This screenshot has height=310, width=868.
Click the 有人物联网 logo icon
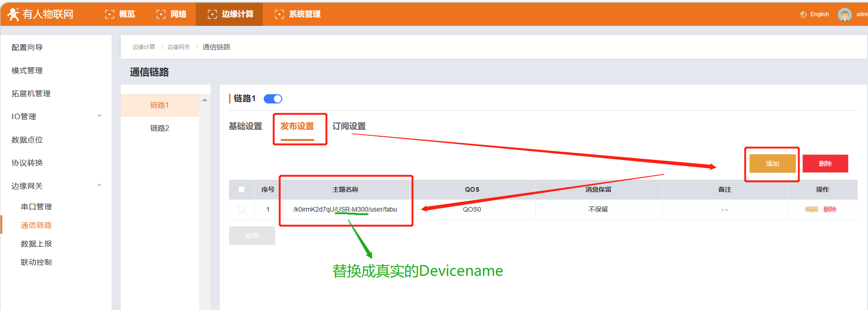[x=13, y=14]
